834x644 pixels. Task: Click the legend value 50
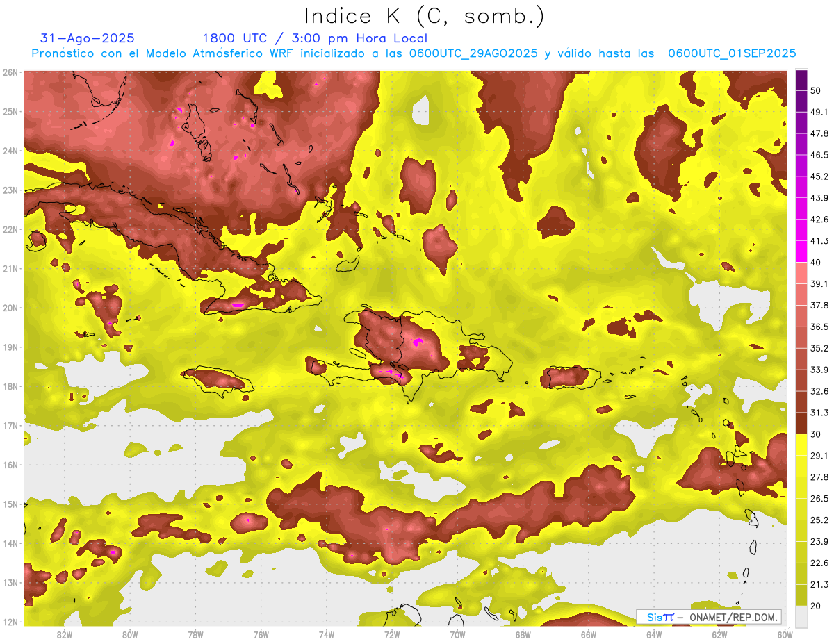coord(815,90)
